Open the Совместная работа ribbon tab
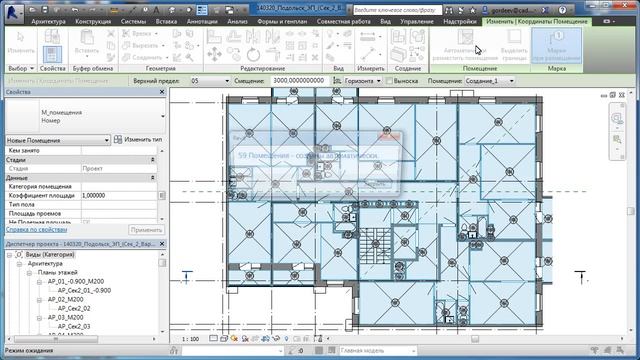 click(343, 21)
